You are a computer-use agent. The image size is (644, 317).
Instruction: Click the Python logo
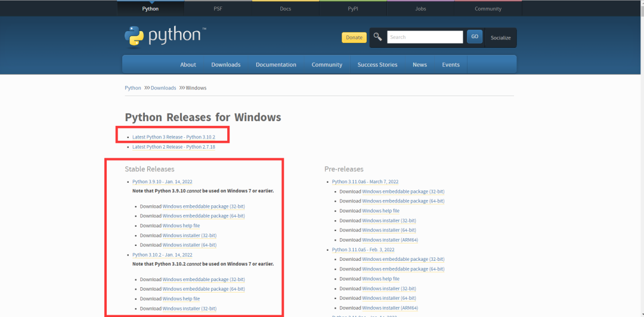tap(165, 36)
